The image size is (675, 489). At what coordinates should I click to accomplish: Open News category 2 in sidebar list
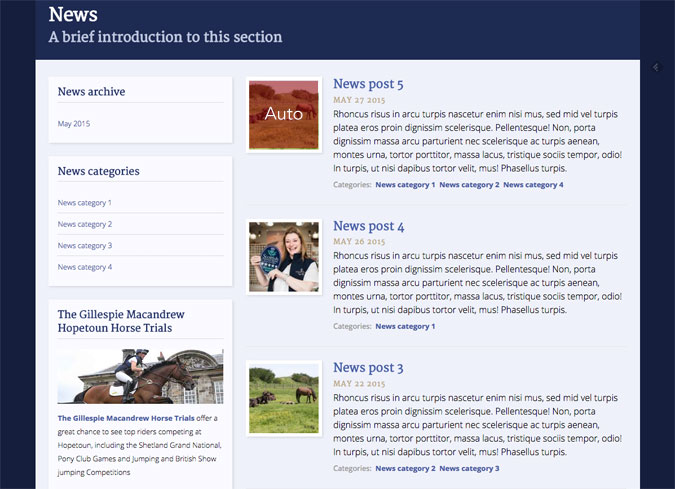(x=85, y=224)
